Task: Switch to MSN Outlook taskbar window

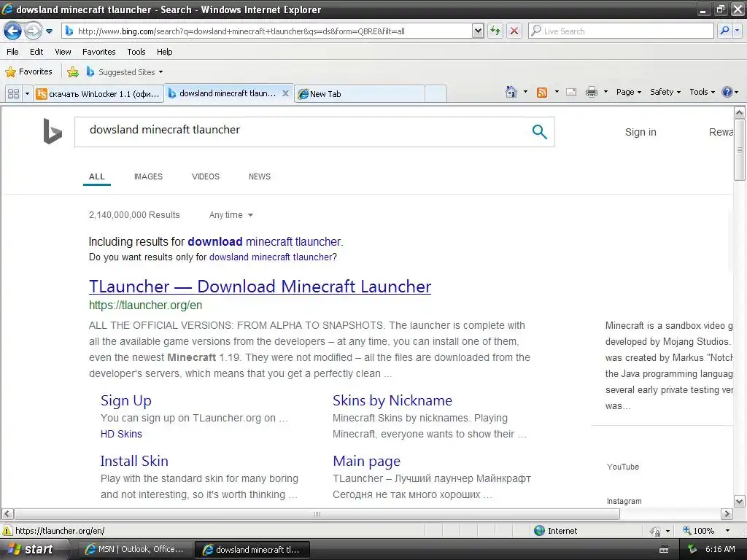Action: (135, 550)
